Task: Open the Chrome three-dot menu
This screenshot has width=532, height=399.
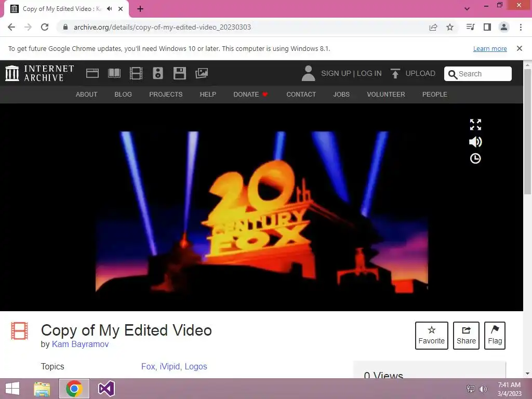Action: click(x=521, y=27)
